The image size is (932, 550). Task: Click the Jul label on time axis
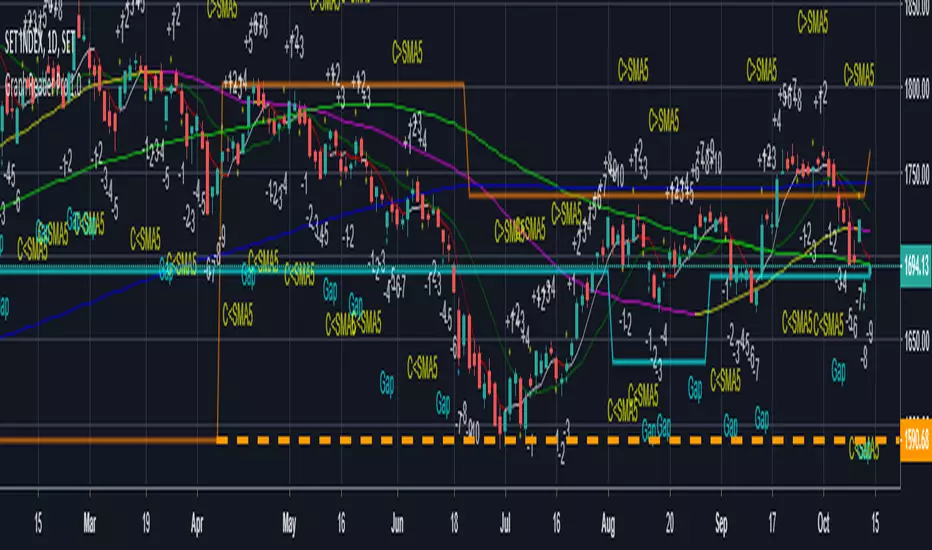505,523
